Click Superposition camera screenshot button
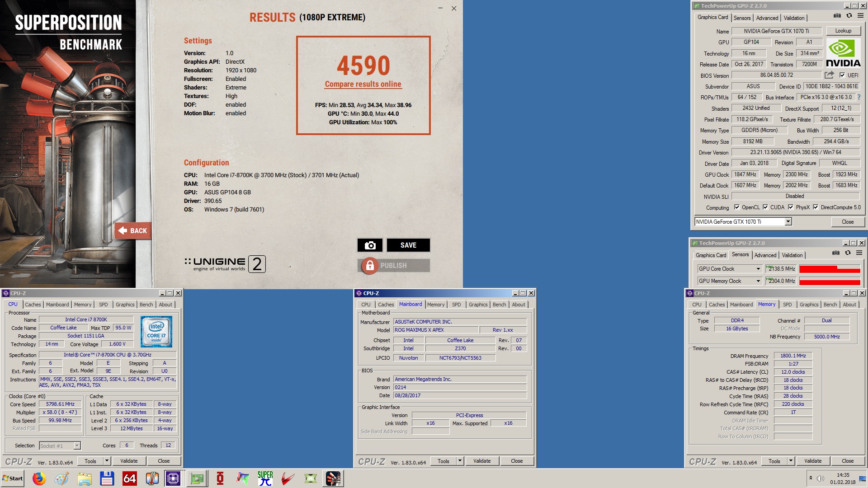Viewport: 868px width, 488px height. (370, 245)
